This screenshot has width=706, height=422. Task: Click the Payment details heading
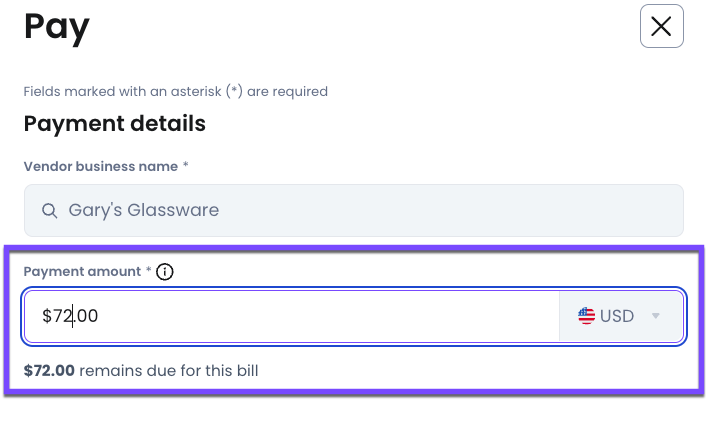114,124
